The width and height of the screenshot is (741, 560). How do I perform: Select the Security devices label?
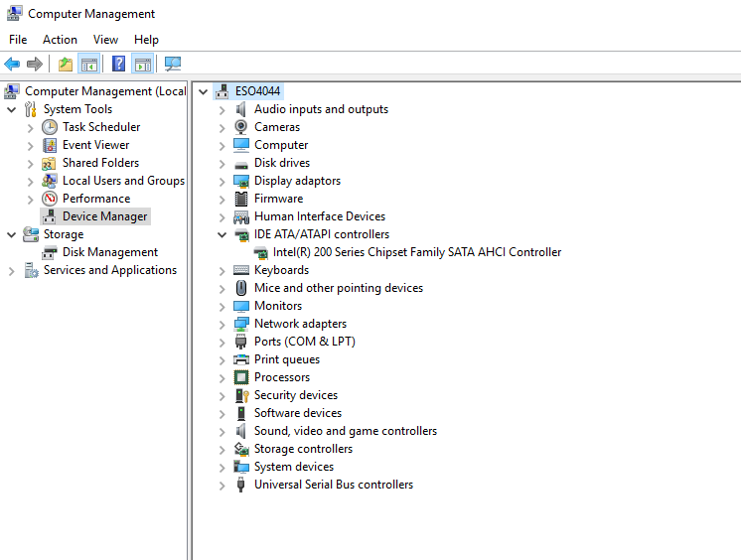click(296, 395)
